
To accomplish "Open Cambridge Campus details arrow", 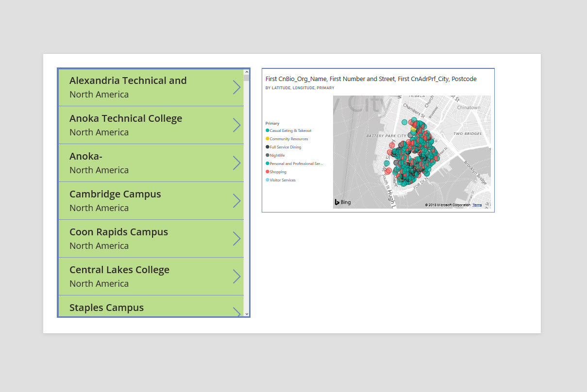I will pyautogui.click(x=236, y=201).
